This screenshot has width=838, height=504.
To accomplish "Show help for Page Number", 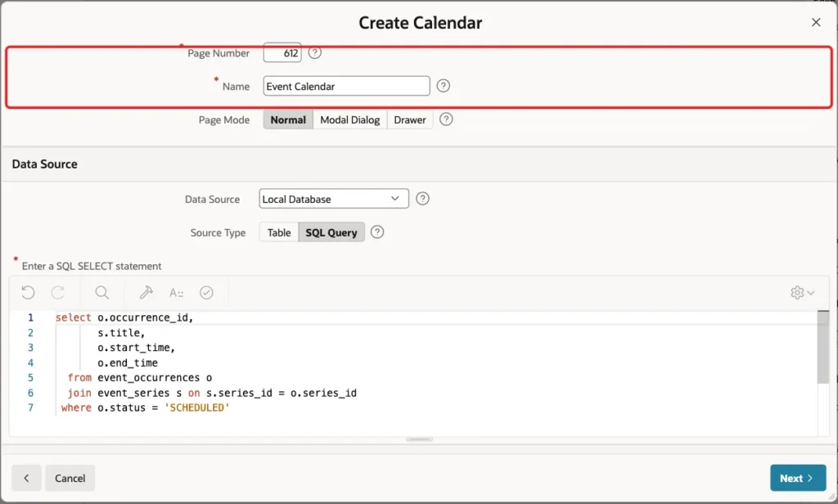I will [315, 53].
